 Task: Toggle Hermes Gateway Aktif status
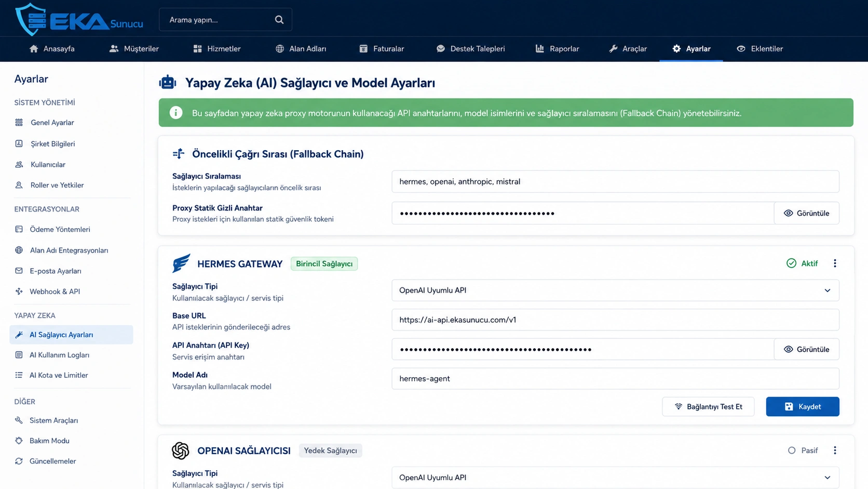(x=802, y=263)
